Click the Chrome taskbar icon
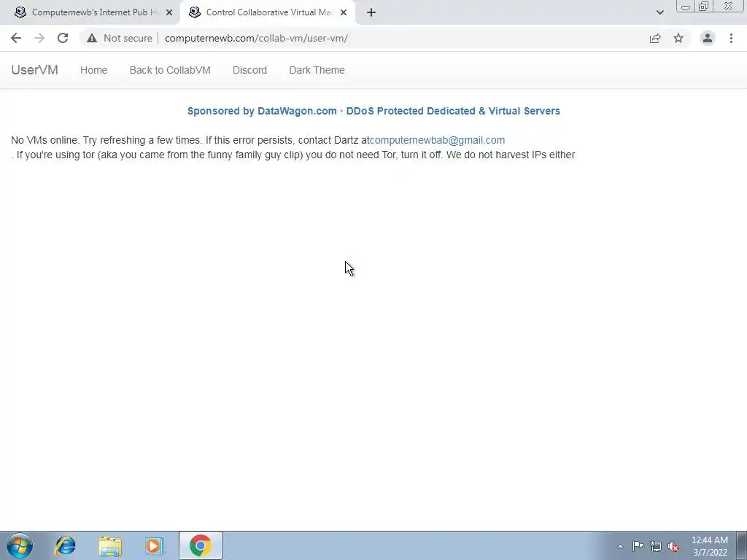This screenshot has width=747, height=560. pyautogui.click(x=201, y=545)
